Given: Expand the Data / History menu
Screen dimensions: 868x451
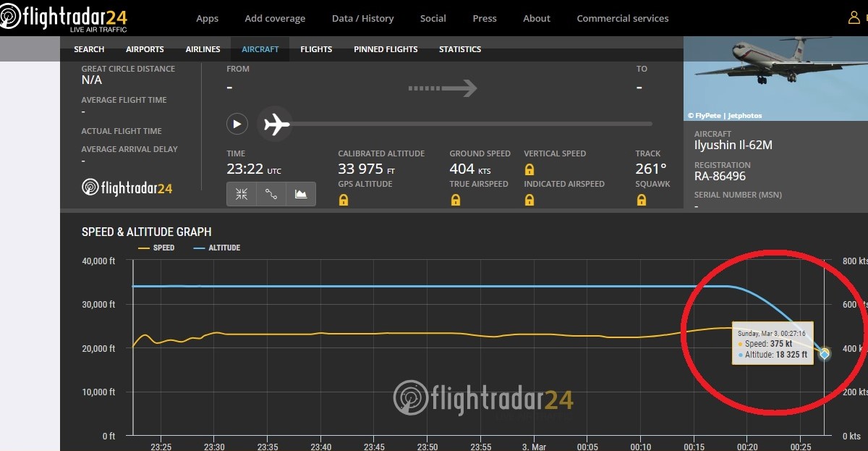Looking at the screenshot, I should [362, 18].
